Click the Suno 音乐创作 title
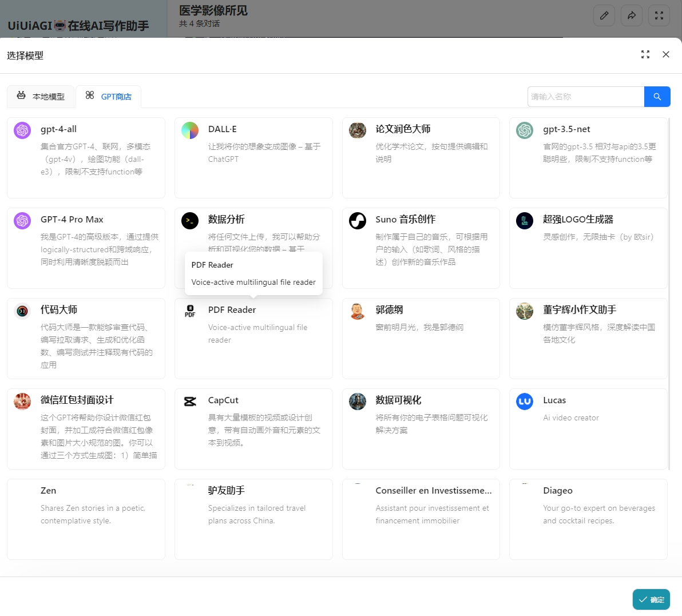Image resolution: width=682 pixels, height=616 pixels. [x=406, y=220]
